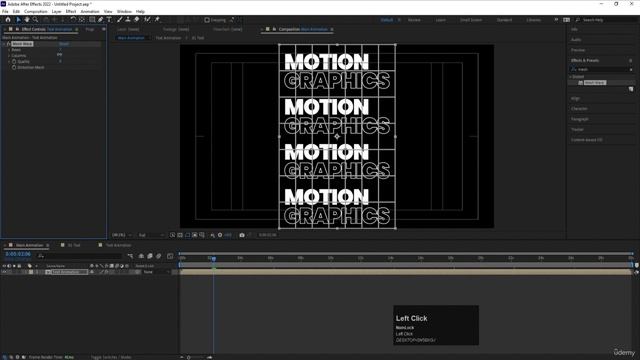Switch to the Learn workspace
The height and width of the screenshot is (360, 640).
click(440, 20)
